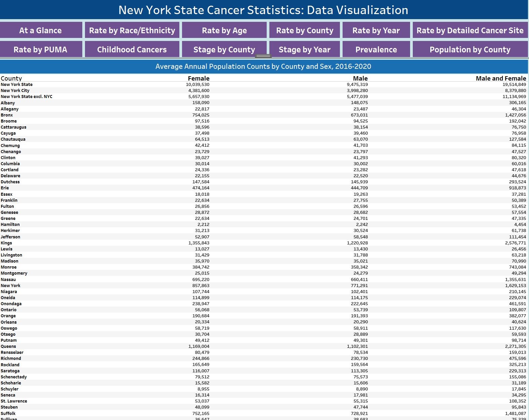Click the New York State Cancer Statistics heading
This screenshot has width=529, height=420.
pyautogui.click(x=263, y=10)
